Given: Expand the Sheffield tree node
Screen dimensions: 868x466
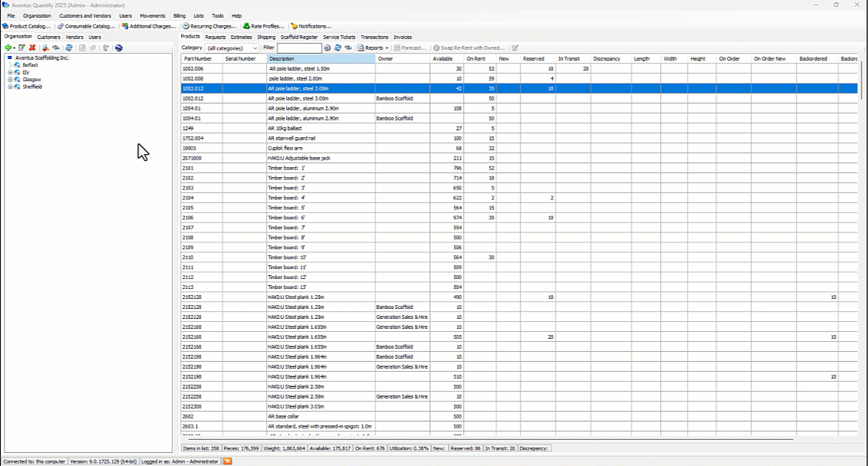Looking at the screenshot, I should click(10, 87).
